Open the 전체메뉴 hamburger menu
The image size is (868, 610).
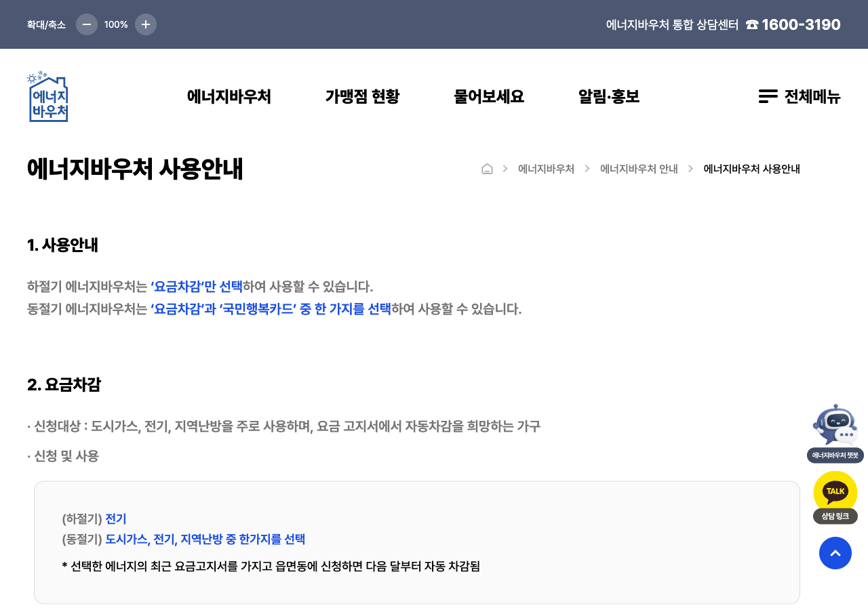coord(800,96)
